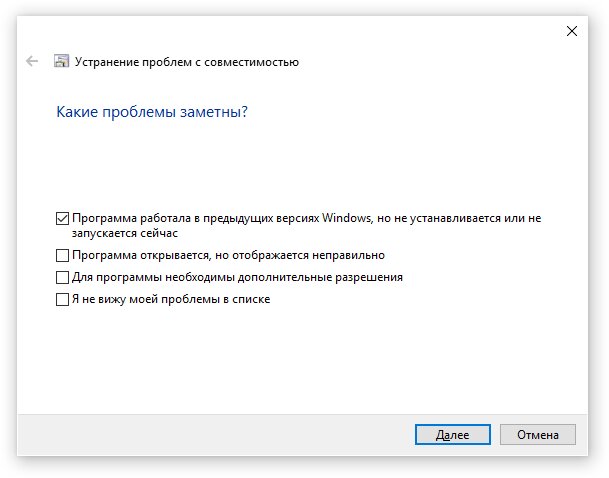Click the word 'Windows' in the first option
The height and width of the screenshot is (478, 609).
(347, 218)
